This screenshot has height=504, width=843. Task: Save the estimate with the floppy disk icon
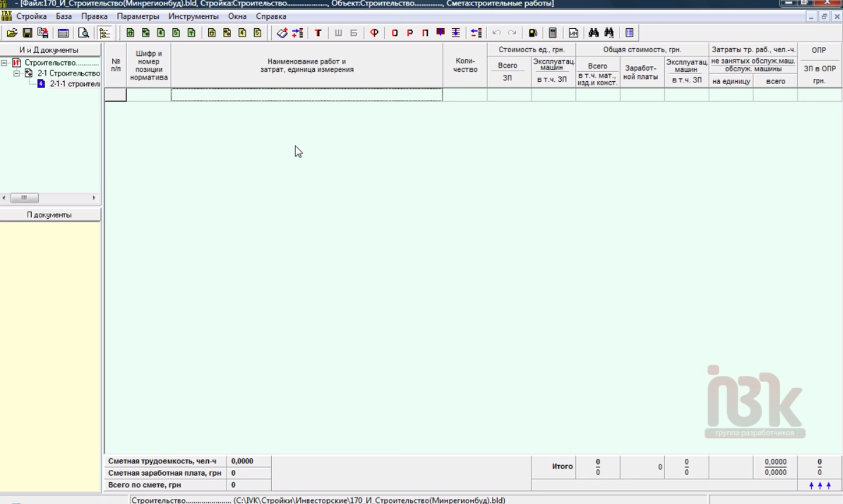tap(27, 33)
